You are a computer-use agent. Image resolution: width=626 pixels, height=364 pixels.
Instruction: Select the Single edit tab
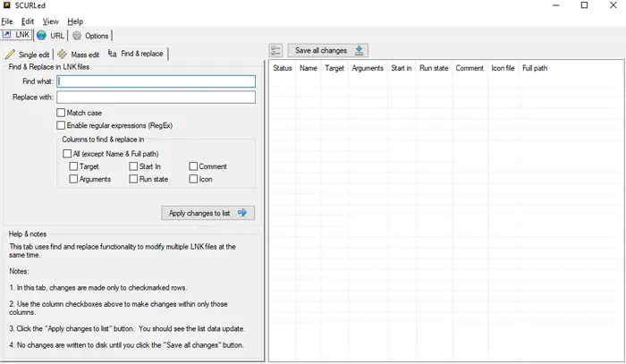[28, 55]
